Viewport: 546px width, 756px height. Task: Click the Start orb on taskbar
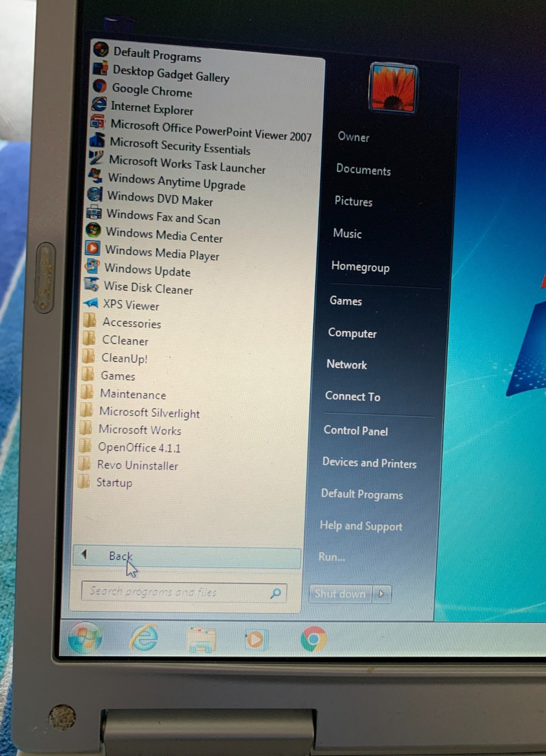pyautogui.click(x=85, y=638)
